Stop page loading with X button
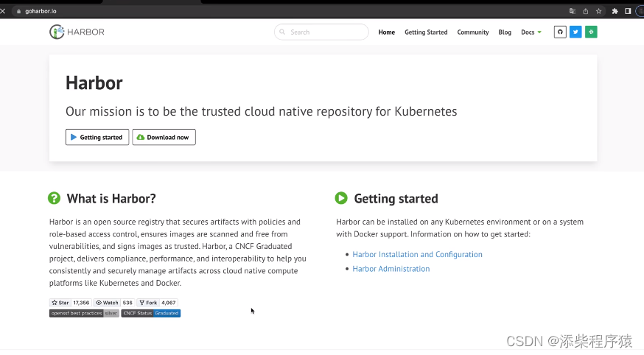 pyautogui.click(x=3, y=11)
